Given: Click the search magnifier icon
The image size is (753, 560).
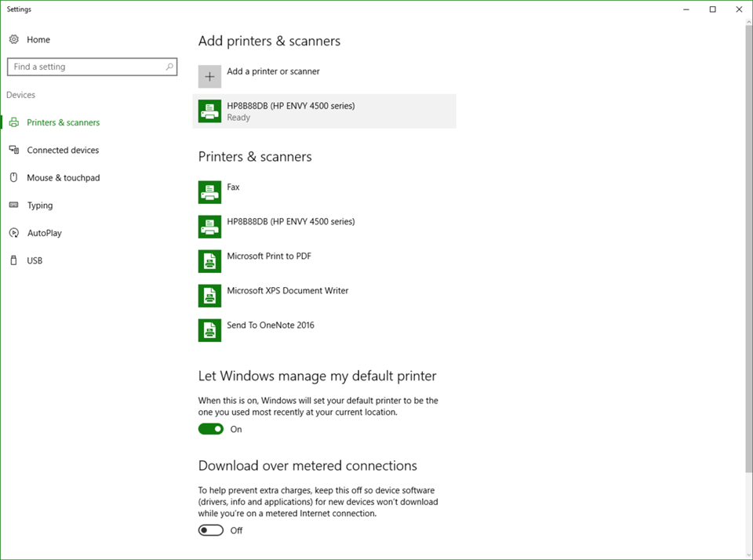Looking at the screenshot, I should [x=169, y=67].
